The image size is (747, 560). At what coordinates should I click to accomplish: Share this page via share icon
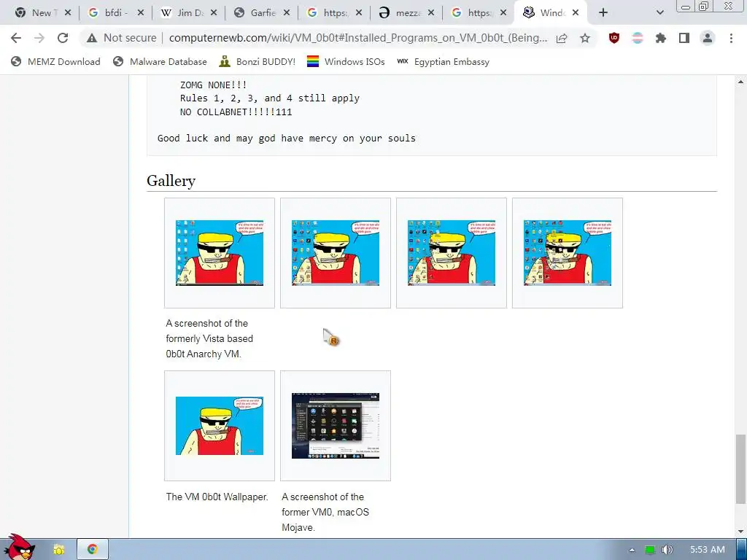(562, 38)
